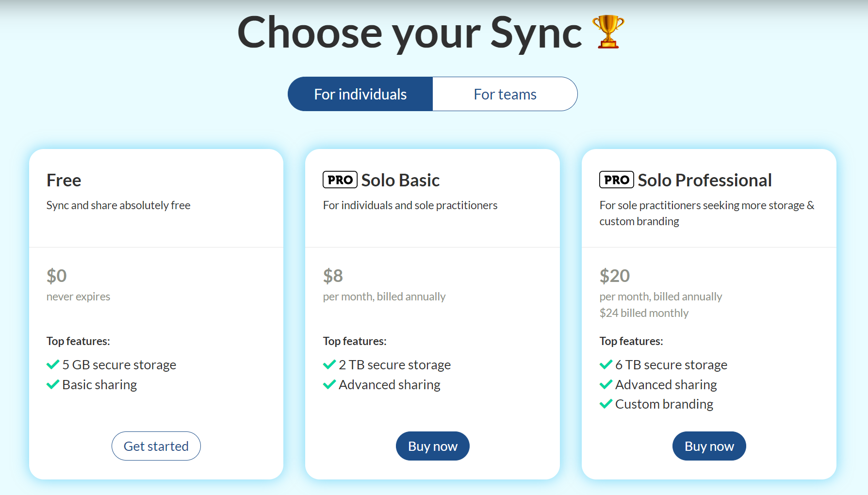868x495 pixels.
Task: Click the $8 price
Action: [x=333, y=276]
